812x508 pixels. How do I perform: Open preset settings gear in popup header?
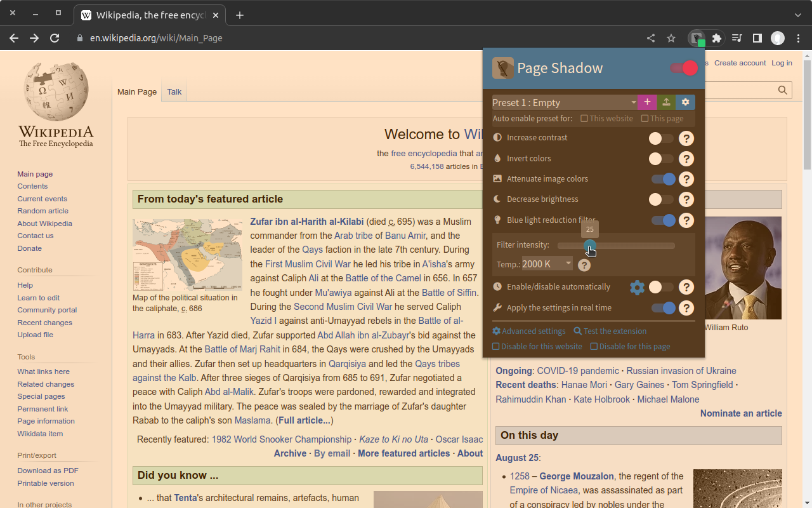685,102
